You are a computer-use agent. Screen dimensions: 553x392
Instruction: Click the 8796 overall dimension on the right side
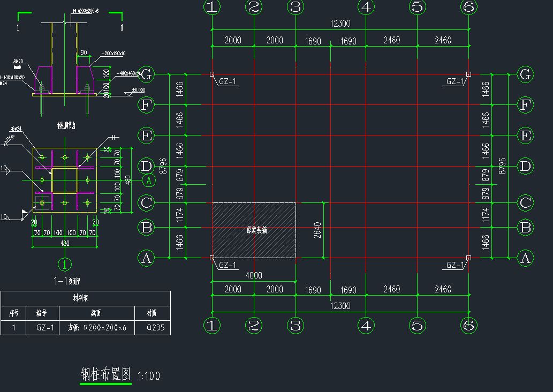[502, 166]
